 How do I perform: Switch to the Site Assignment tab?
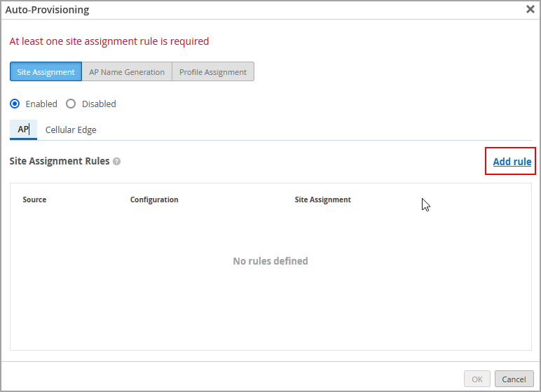pos(46,72)
